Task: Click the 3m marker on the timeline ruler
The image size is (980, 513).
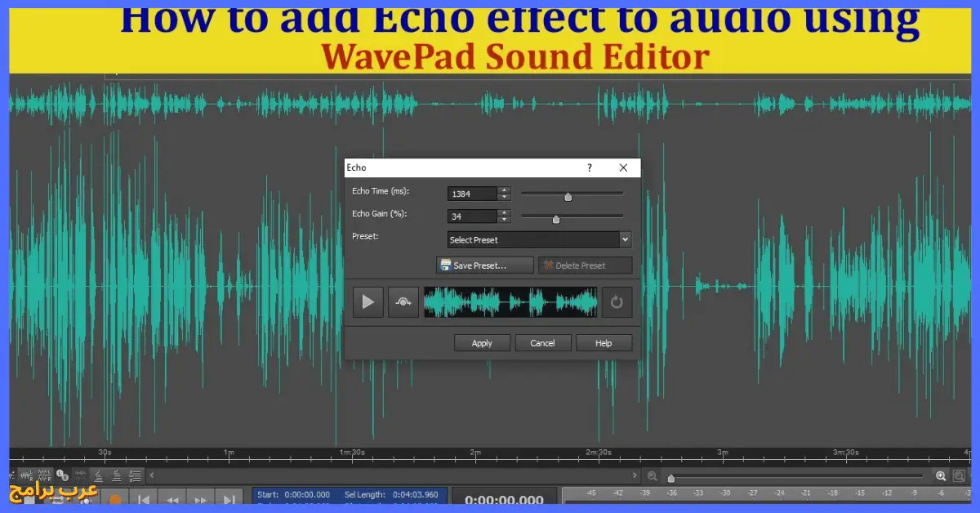Action: pos(722,453)
